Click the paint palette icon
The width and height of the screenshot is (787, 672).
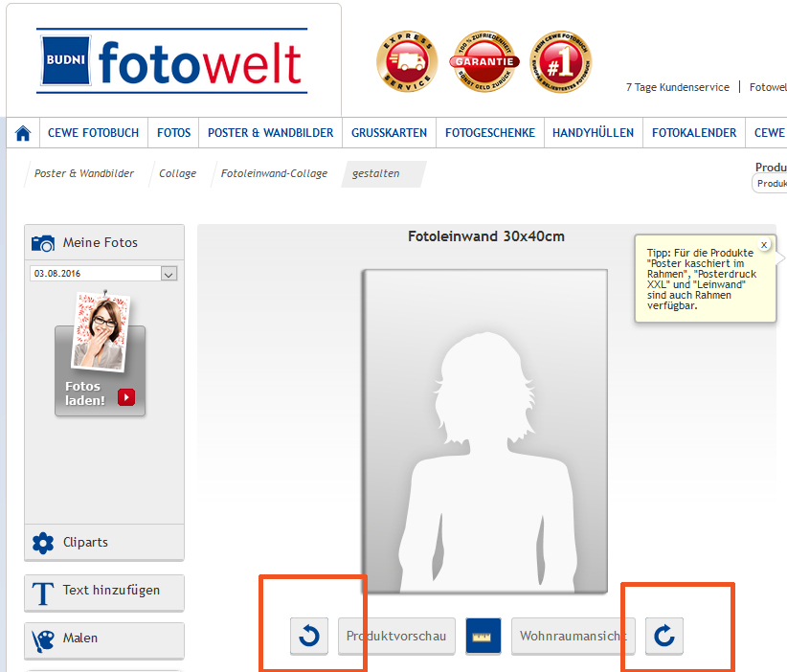point(43,641)
